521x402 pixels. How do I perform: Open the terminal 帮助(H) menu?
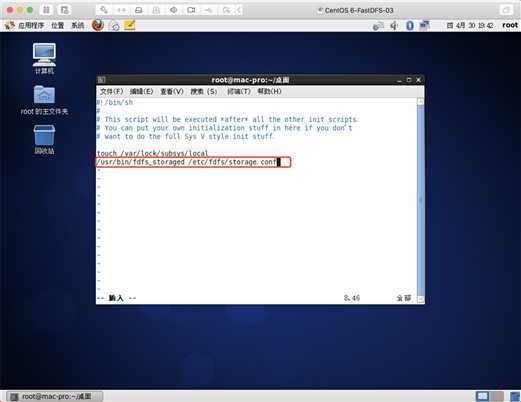click(x=269, y=91)
